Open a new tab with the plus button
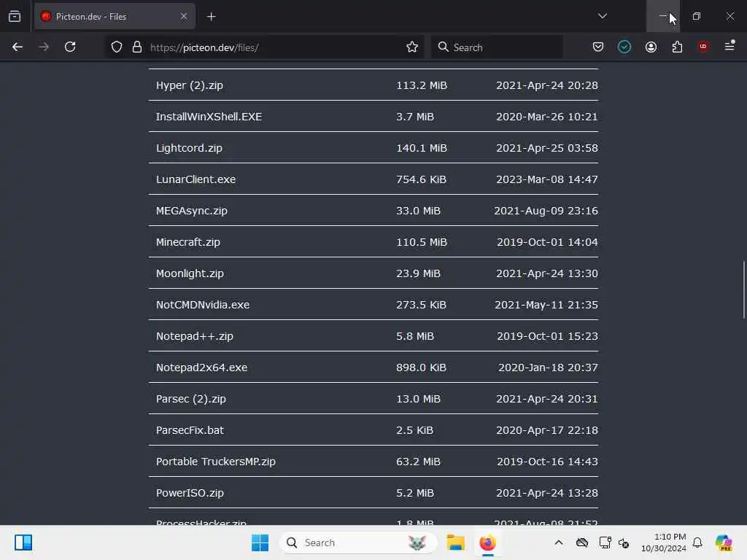The width and height of the screenshot is (747, 560). (x=211, y=17)
